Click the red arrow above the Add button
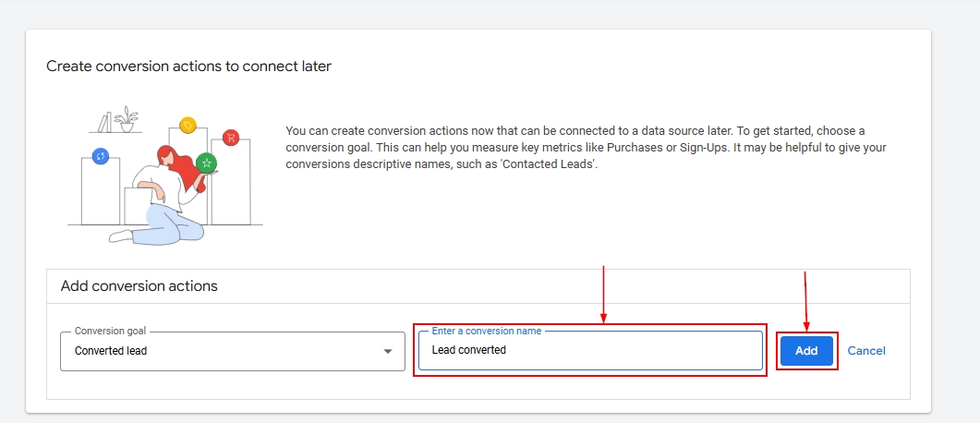Image resolution: width=980 pixels, height=423 pixels. coord(806,300)
